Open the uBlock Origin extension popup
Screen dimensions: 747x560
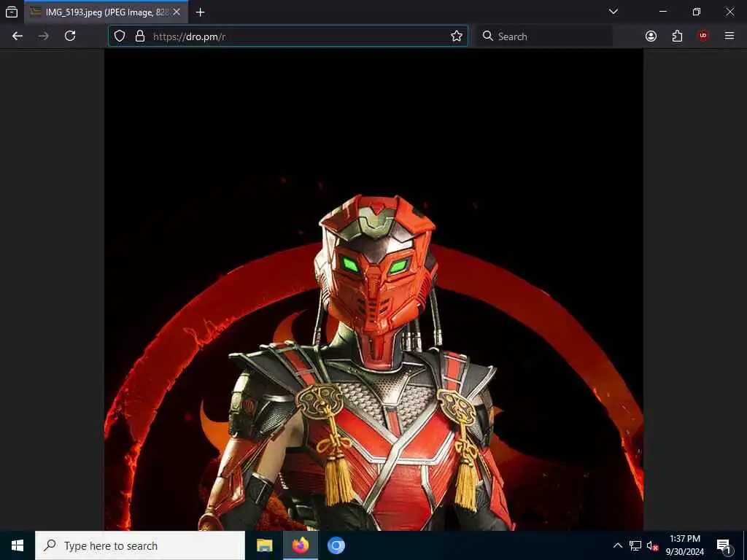703,36
